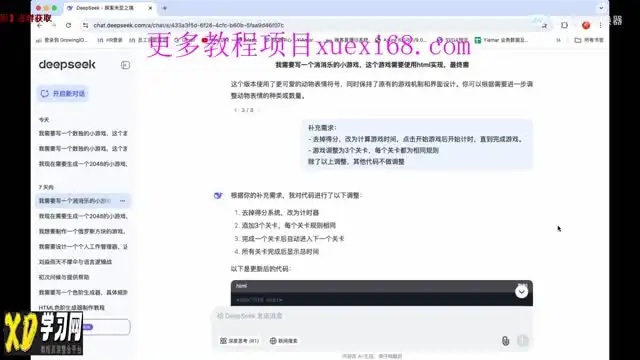This screenshot has width=640, height=360.
Task: Open the Tiemar bookmark
Action: click(501, 40)
